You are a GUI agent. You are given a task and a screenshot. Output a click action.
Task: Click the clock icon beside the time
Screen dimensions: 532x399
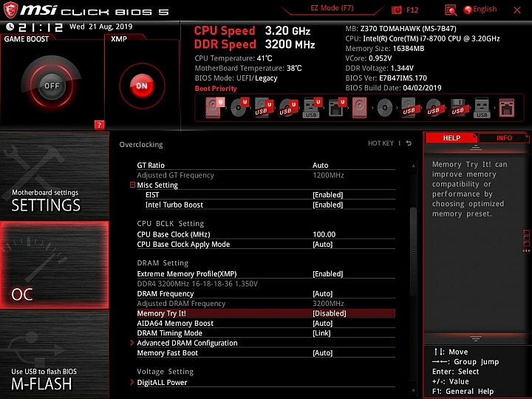[10, 27]
